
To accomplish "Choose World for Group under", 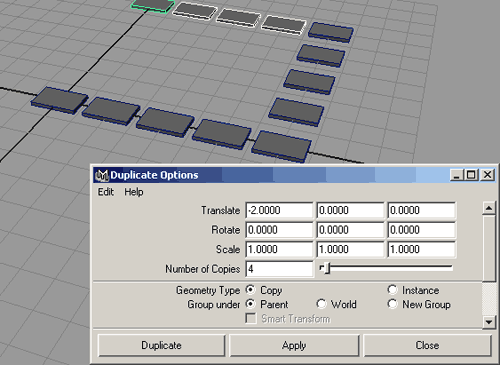I will (x=321, y=304).
